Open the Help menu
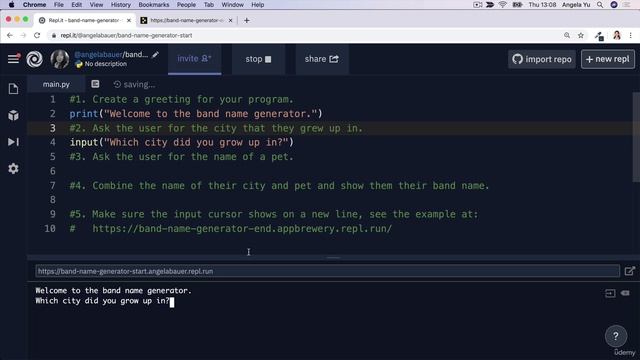640x360 pixels. (x=258, y=5)
